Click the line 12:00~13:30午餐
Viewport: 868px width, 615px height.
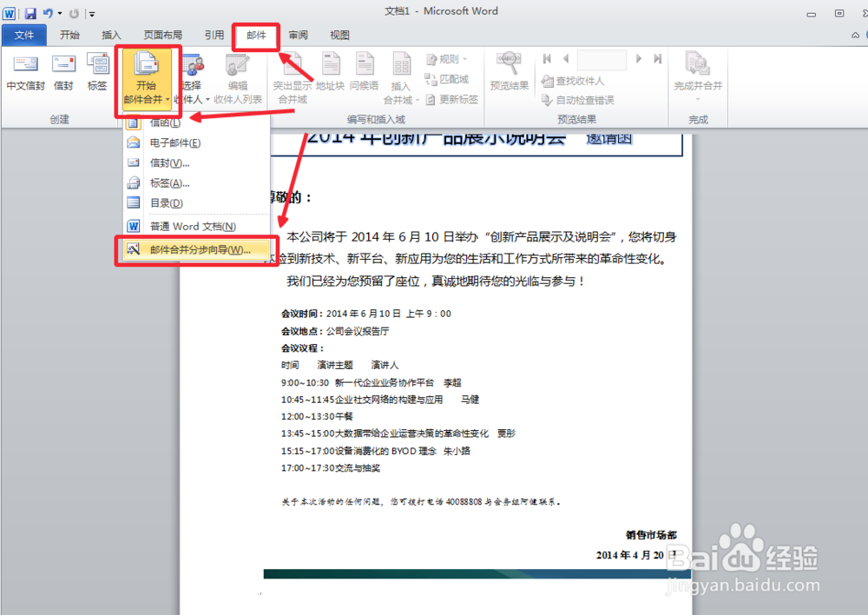coord(317,417)
